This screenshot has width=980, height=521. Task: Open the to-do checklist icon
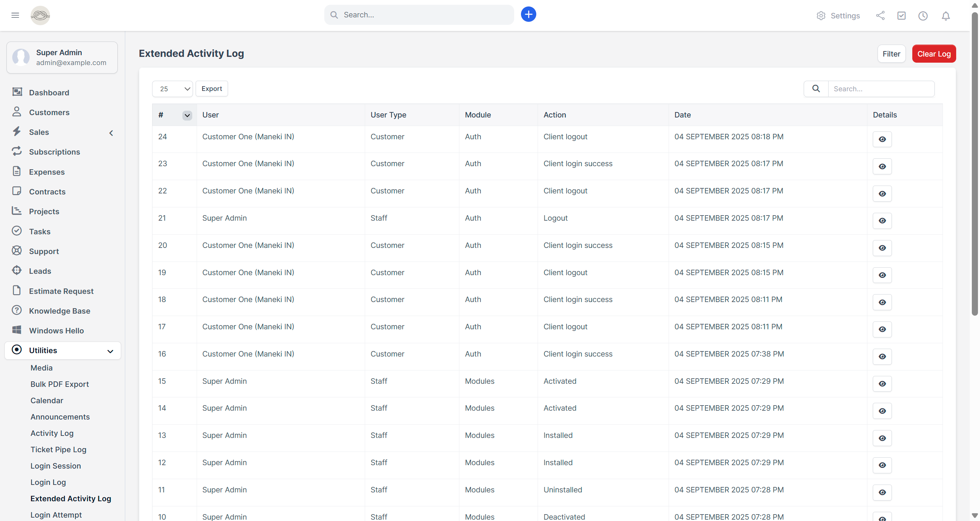901,16
